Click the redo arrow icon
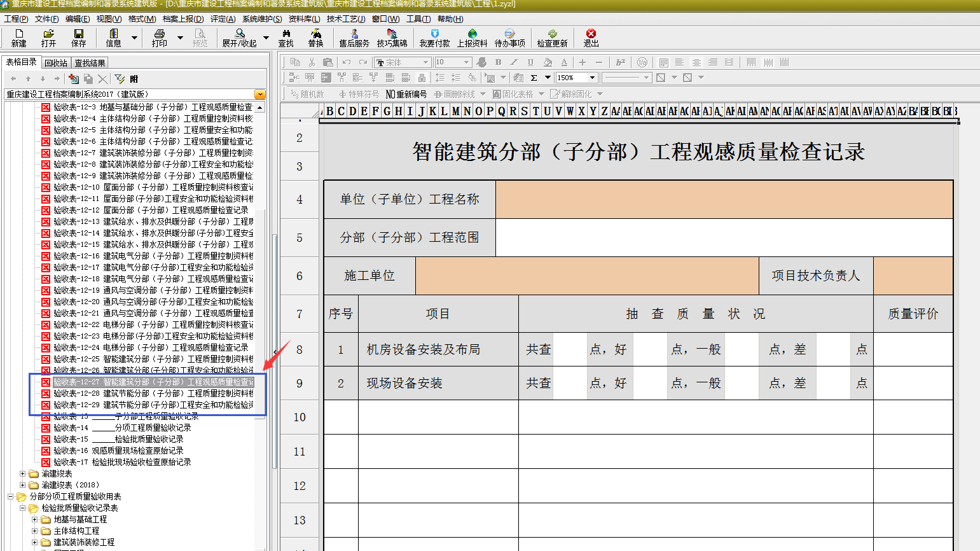980x551 pixels. tap(363, 62)
